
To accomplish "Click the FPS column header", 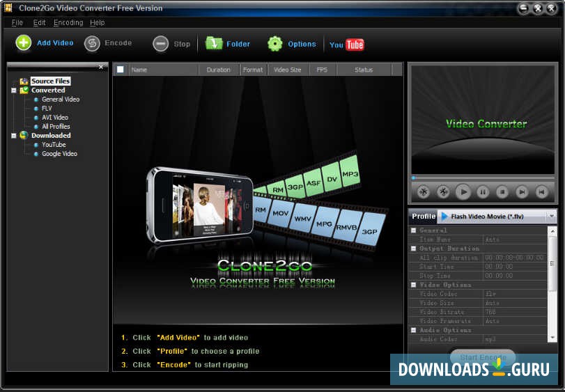I will point(323,70).
